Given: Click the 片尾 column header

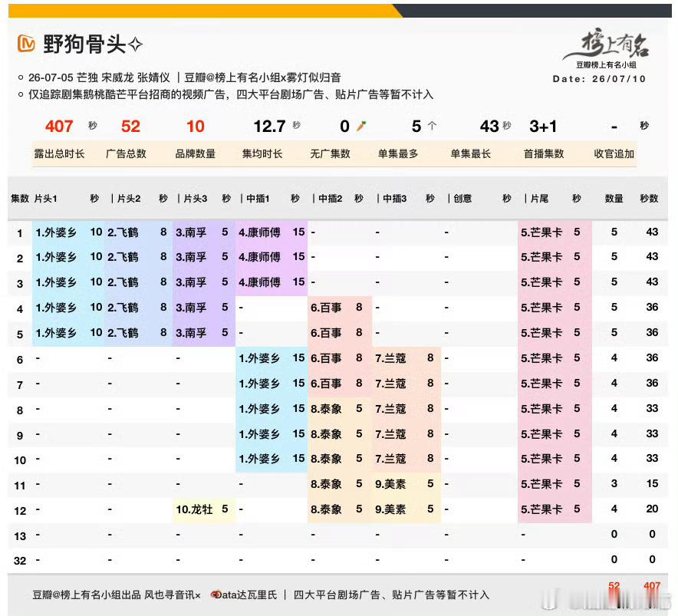Looking at the screenshot, I should point(539,199).
